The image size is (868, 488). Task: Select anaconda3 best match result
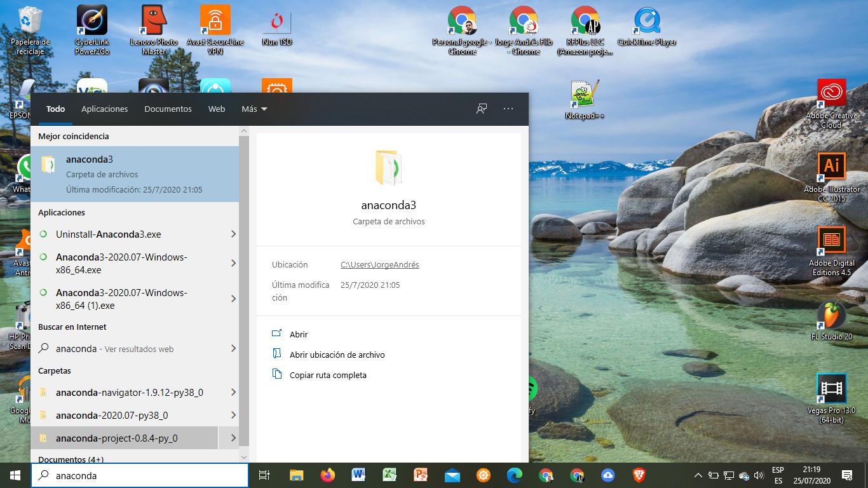135,174
